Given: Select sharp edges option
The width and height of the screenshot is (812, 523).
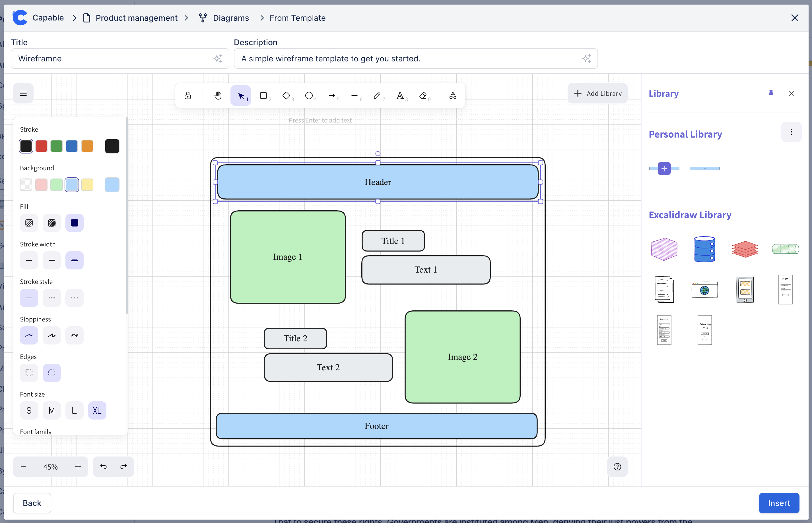Looking at the screenshot, I should pyautogui.click(x=29, y=373).
